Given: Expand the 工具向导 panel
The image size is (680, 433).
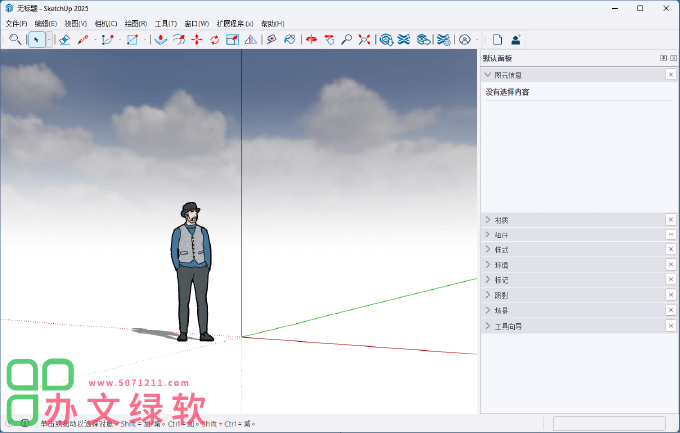Looking at the screenshot, I should click(488, 325).
